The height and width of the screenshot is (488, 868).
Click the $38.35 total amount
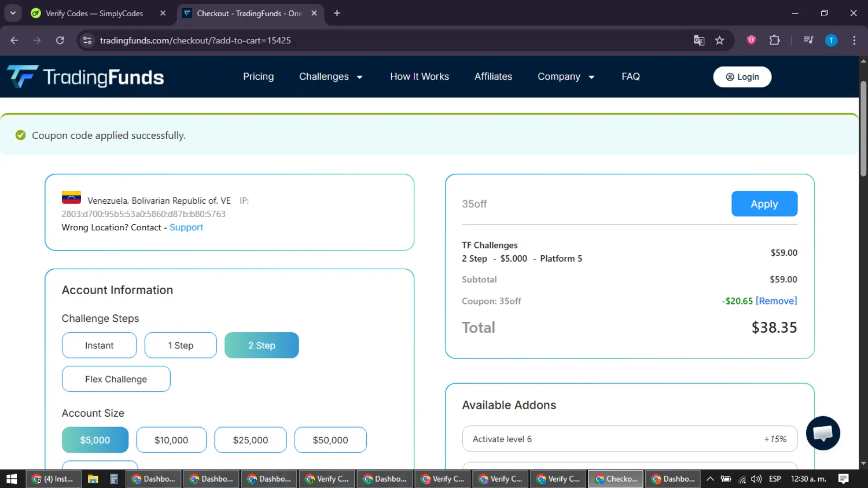pyautogui.click(x=774, y=328)
